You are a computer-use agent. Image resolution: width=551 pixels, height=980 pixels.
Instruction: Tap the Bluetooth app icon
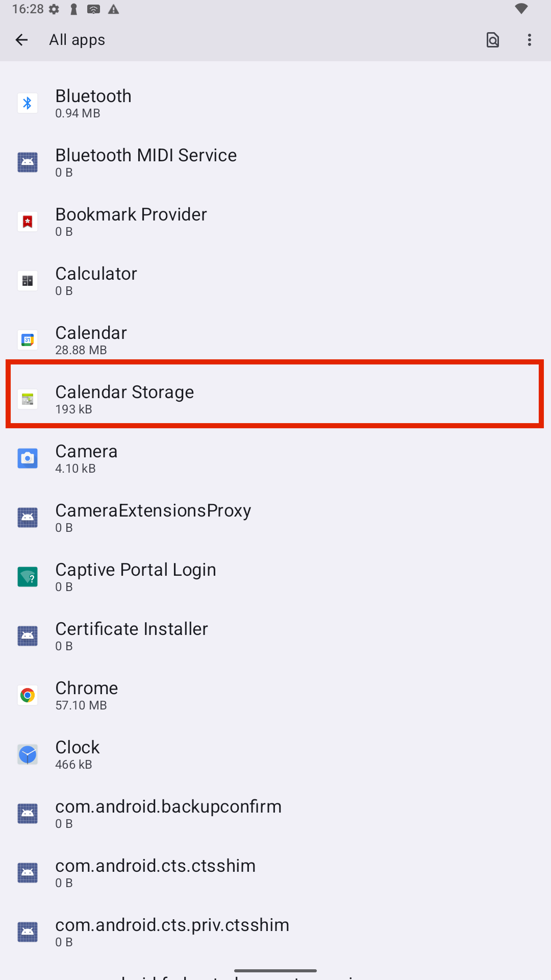point(28,103)
